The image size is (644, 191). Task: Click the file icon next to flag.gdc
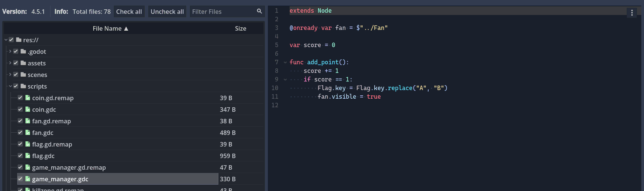pyautogui.click(x=28, y=156)
